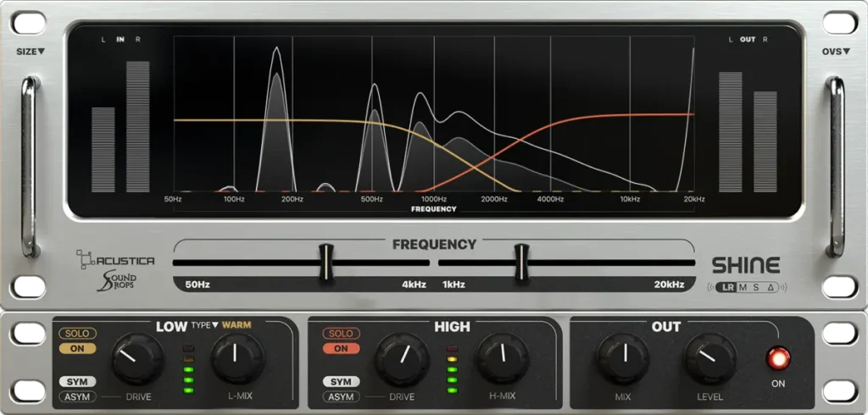Select M mid processing mode

(x=743, y=287)
